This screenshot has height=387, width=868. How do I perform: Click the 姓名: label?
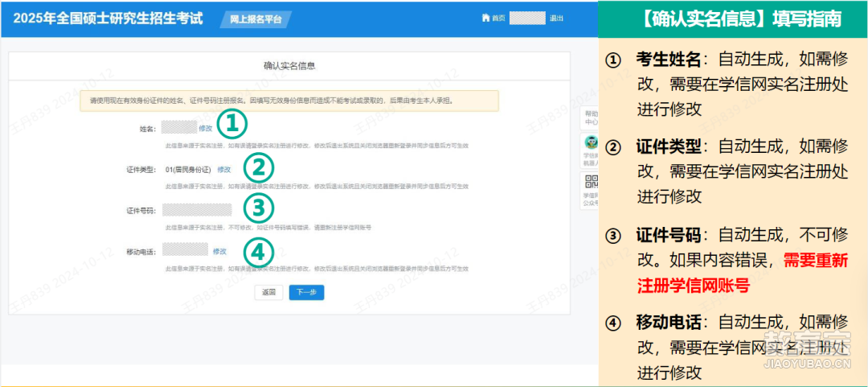148,129
